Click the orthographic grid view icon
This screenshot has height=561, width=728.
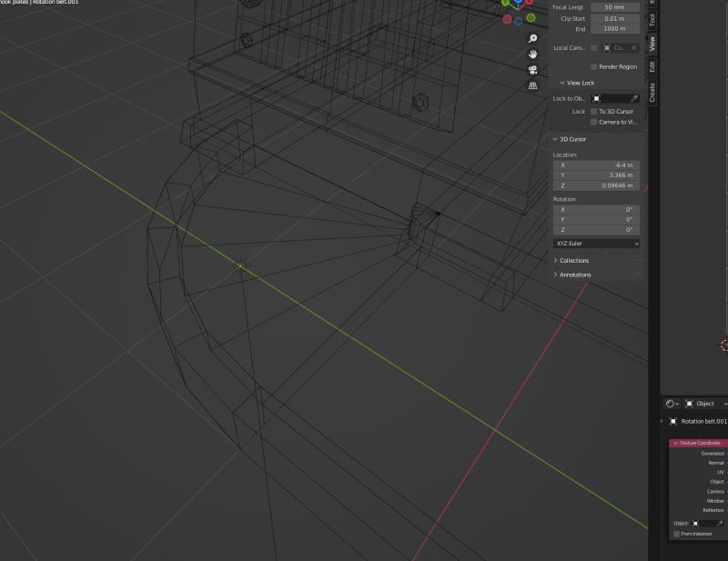coord(532,85)
